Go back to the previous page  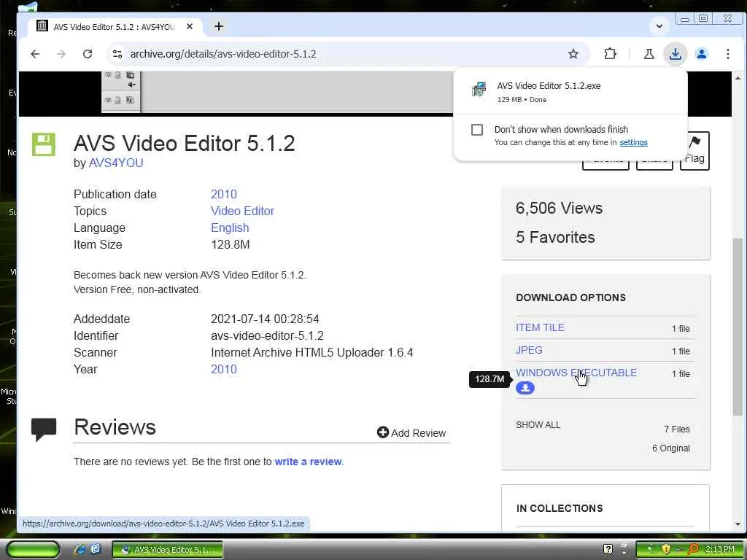pos(35,54)
